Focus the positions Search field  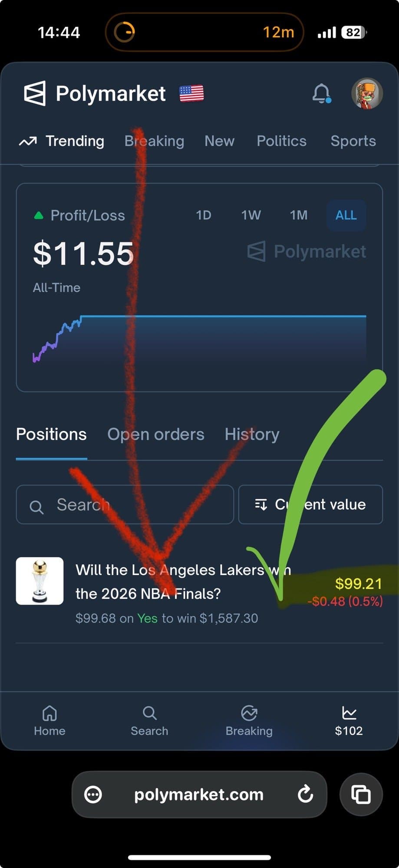(125, 504)
